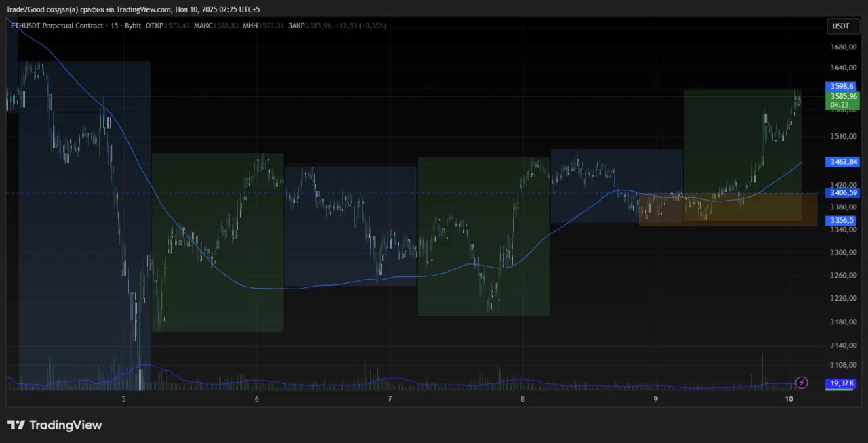Click the 3356,5 blue price label

tap(842, 221)
